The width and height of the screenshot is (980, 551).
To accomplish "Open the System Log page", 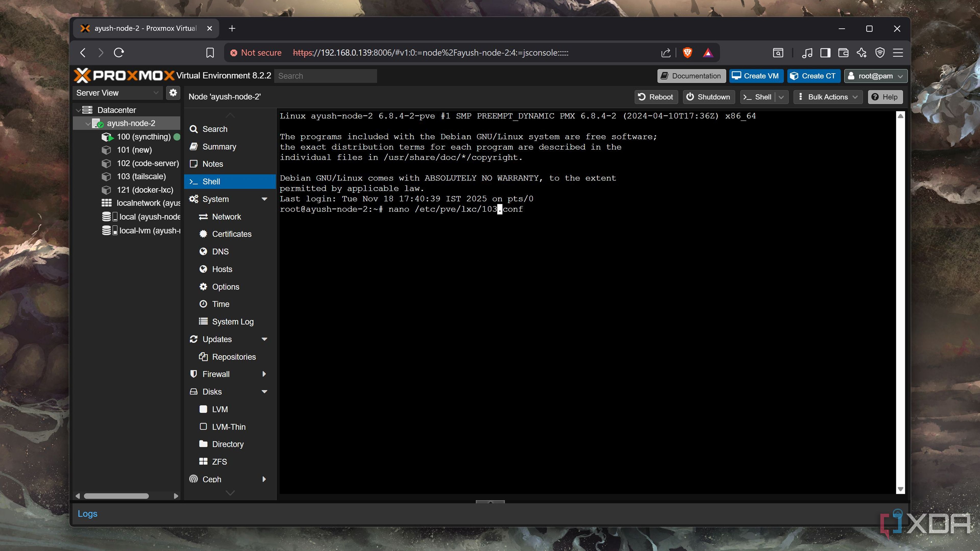I will [x=230, y=322].
